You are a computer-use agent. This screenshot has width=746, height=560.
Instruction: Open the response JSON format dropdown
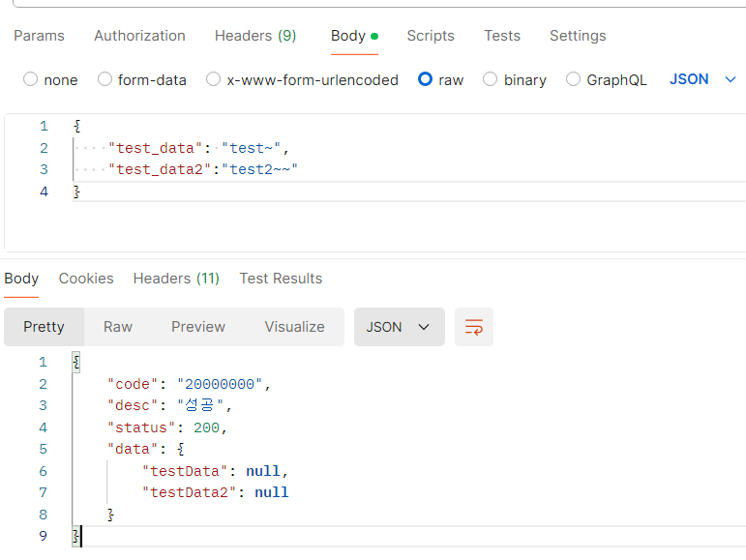click(400, 327)
